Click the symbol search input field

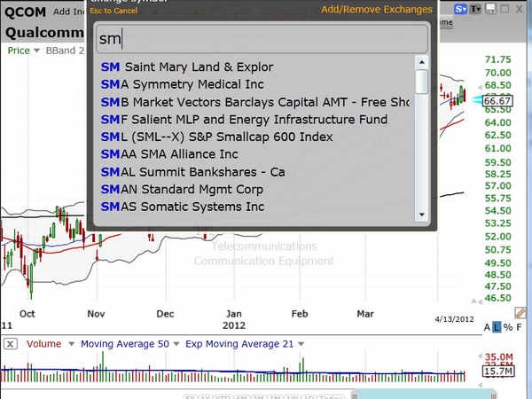[x=262, y=39]
